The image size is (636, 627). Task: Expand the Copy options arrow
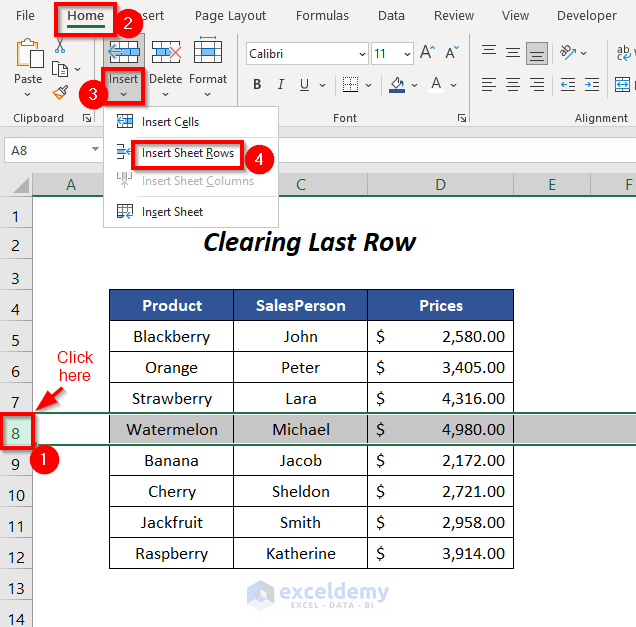[x=77, y=69]
